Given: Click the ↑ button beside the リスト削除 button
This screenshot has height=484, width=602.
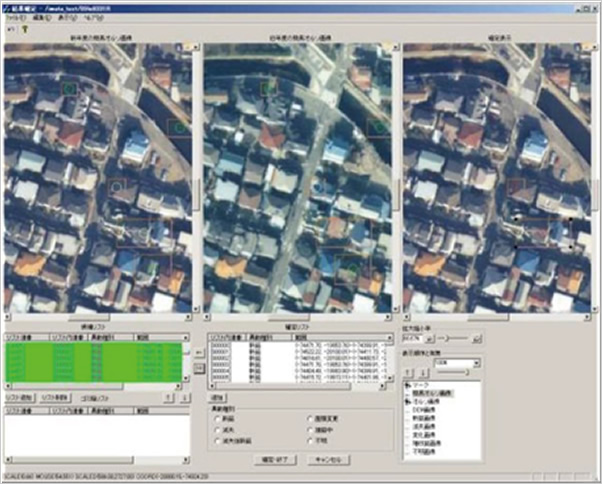Looking at the screenshot, I should 169,398.
